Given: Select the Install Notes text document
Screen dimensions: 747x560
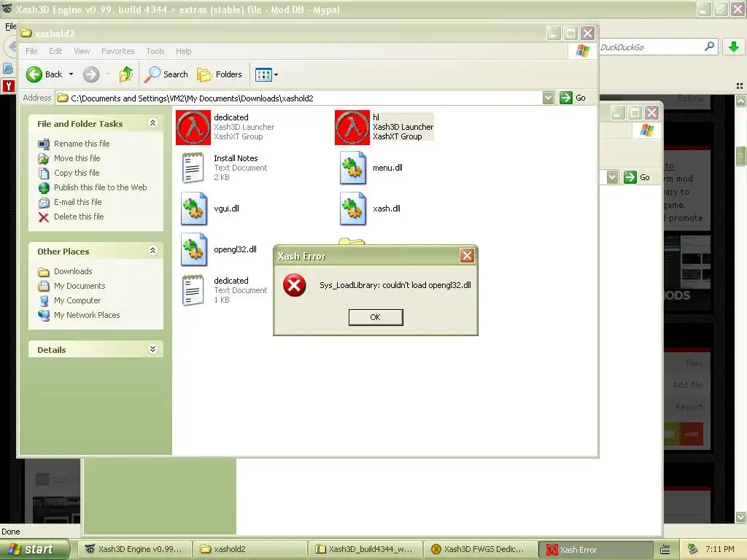Looking at the screenshot, I should 193,168.
